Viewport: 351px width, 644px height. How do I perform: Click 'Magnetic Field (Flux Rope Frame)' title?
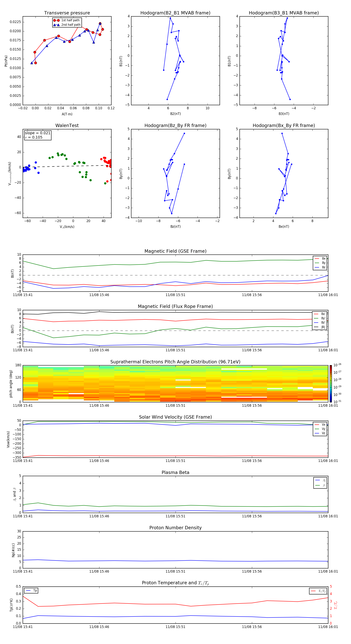pos(175,306)
